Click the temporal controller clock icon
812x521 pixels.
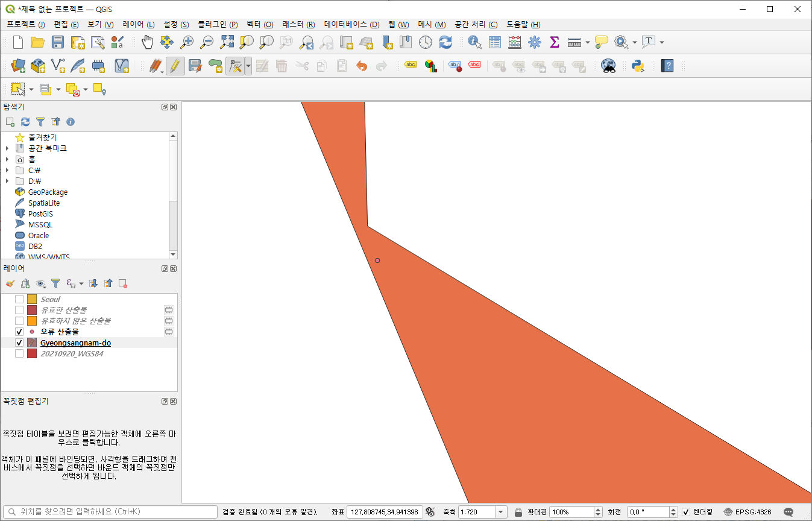(426, 42)
